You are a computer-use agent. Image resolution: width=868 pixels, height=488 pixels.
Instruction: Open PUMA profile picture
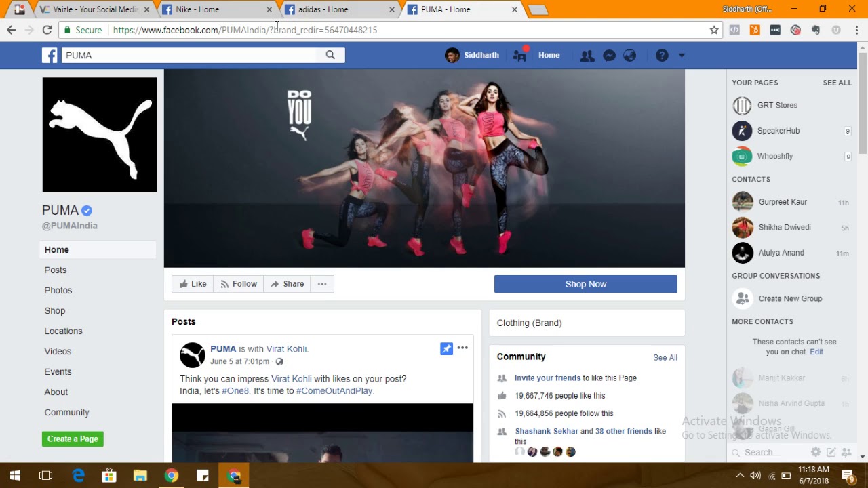[100, 134]
